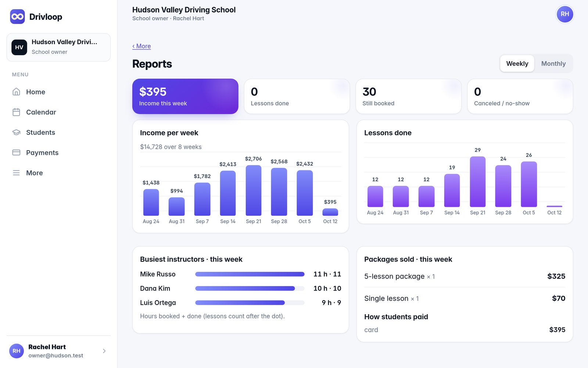588x368 pixels.
Task: Click the $325 package amount
Action: tap(556, 276)
